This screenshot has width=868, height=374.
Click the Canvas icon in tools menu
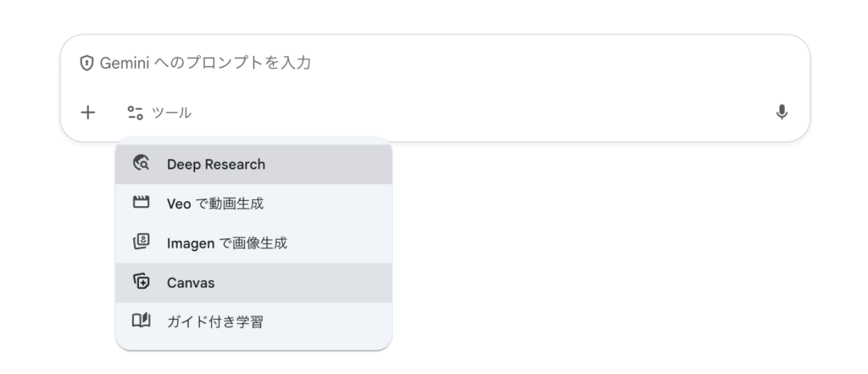[x=142, y=282]
